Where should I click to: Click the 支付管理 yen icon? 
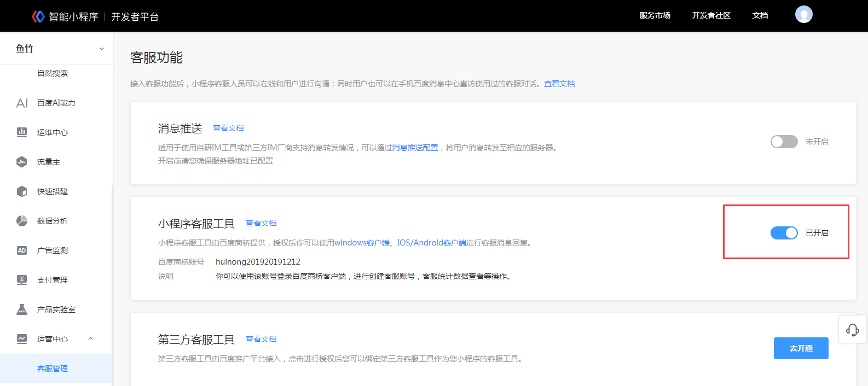[22, 280]
